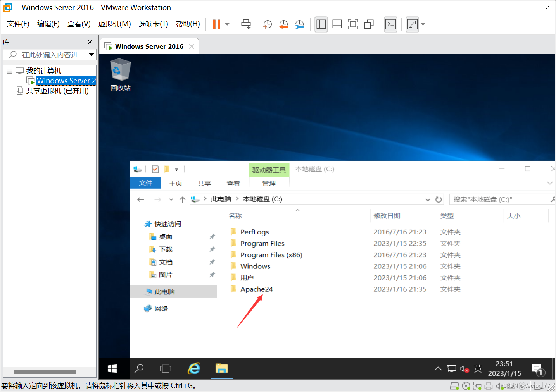Switch to Unity mode

(x=369, y=24)
